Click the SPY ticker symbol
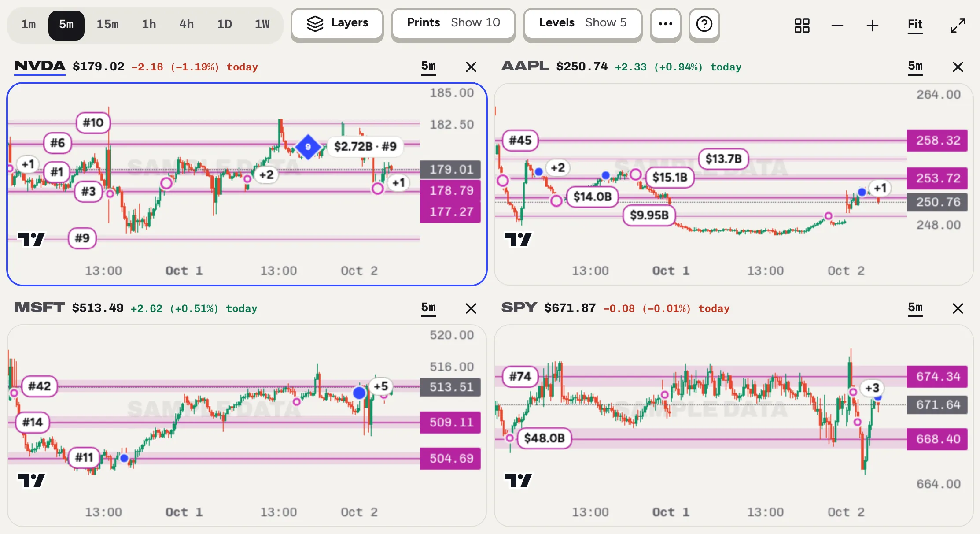This screenshot has height=534, width=980. (519, 308)
